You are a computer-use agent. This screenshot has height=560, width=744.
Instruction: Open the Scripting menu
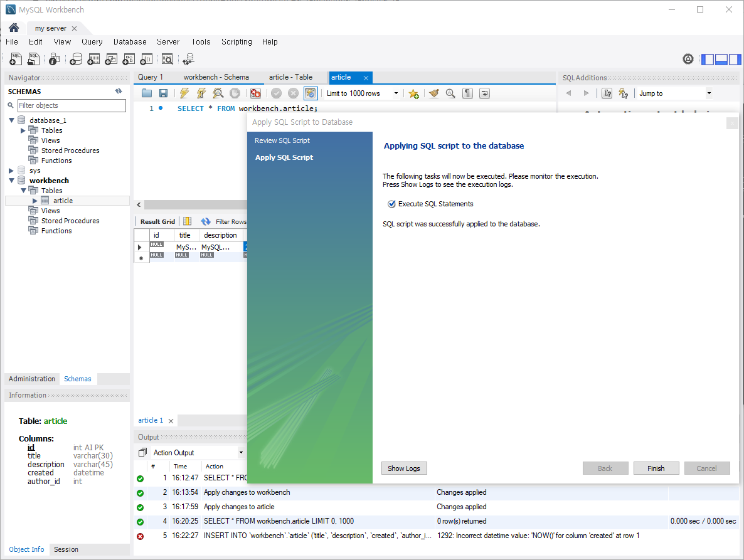coord(236,42)
